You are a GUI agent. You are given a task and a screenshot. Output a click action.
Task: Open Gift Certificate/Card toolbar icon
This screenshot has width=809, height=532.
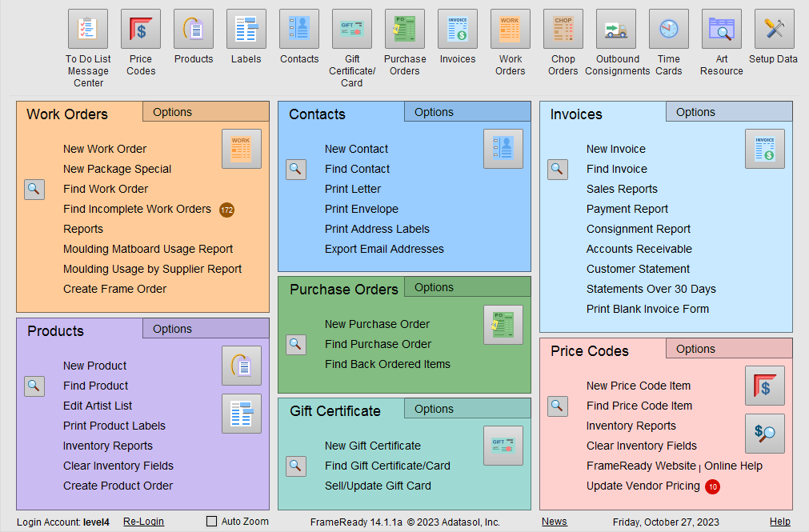(352, 30)
